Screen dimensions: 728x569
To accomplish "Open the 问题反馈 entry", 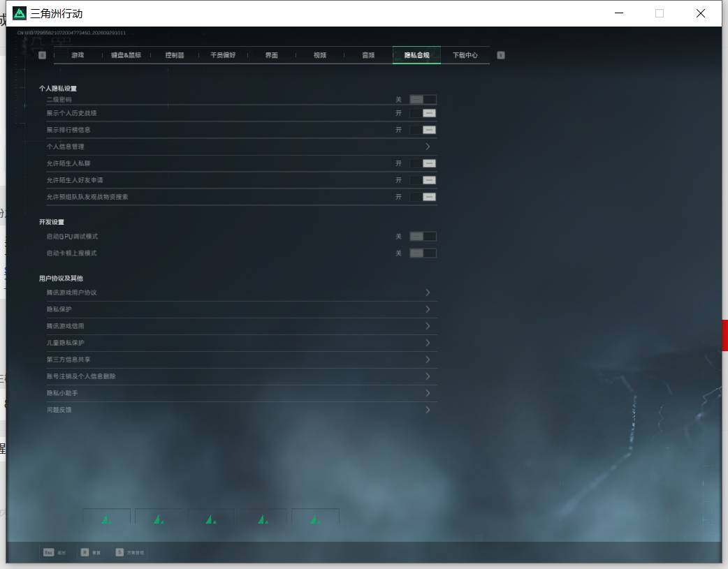I will [242, 410].
